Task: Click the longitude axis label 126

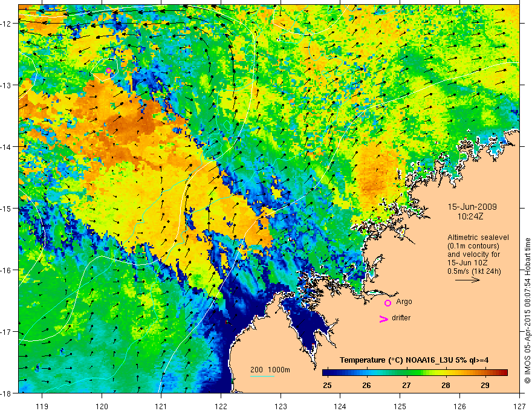Action: coord(459,406)
